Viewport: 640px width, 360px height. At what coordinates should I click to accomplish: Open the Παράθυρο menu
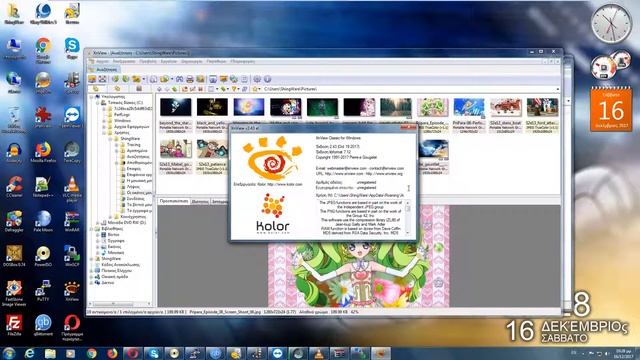pyautogui.click(x=216, y=62)
